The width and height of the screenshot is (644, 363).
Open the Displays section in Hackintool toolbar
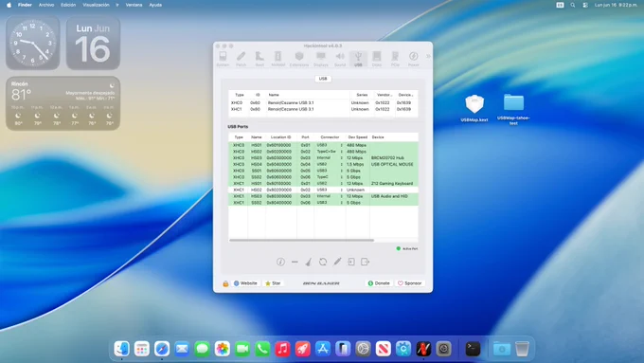(321, 59)
